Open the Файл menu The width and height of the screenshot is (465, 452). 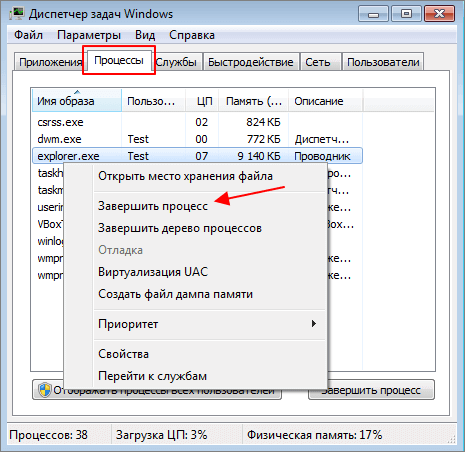[28, 35]
